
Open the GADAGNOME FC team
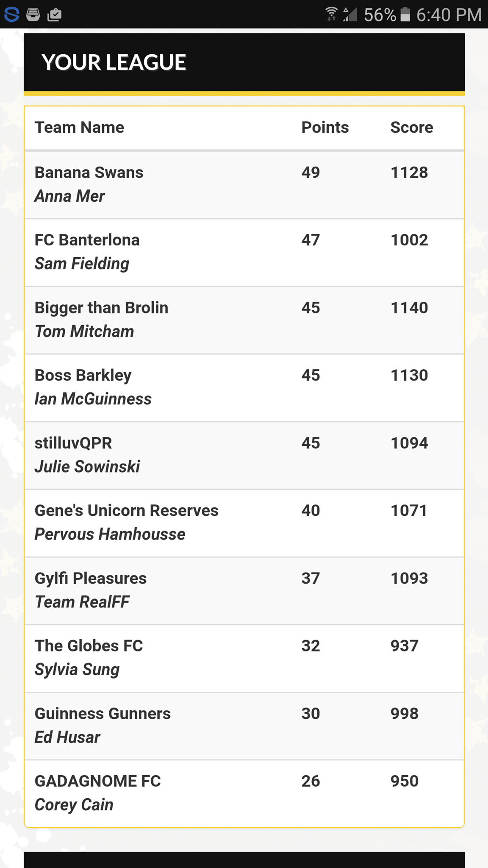[x=97, y=781]
